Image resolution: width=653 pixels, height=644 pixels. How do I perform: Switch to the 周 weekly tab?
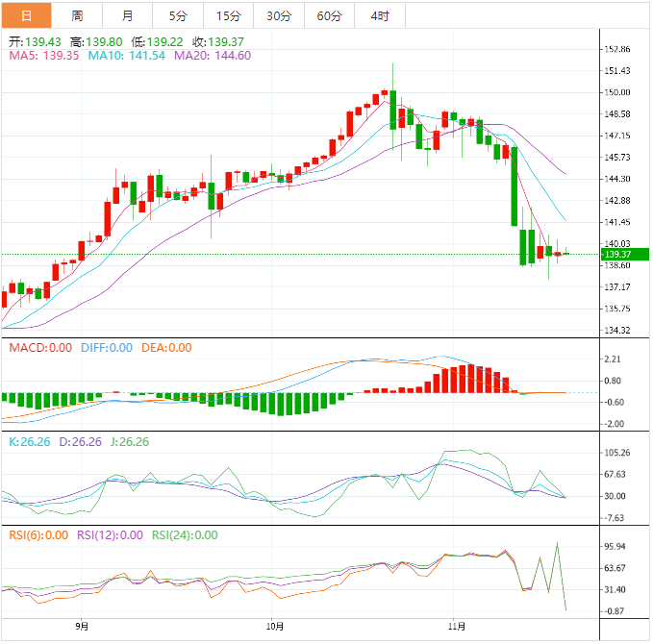pyautogui.click(x=77, y=16)
